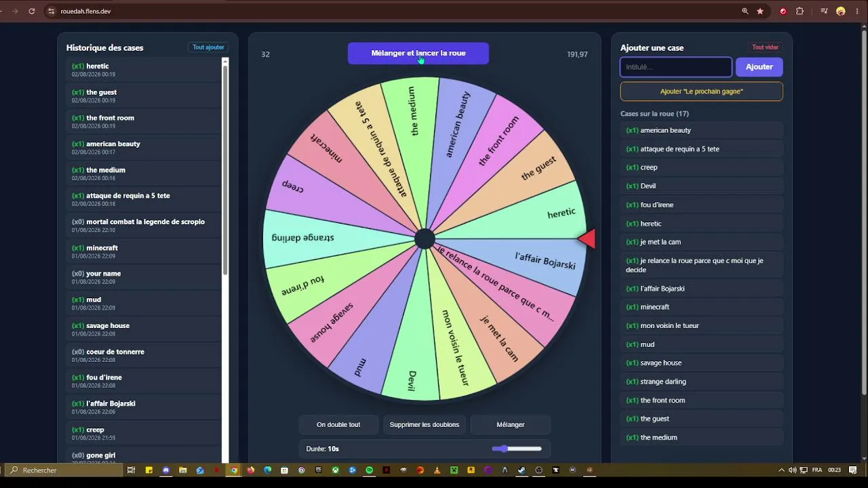This screenshot has height=488, width=868.
Task: Click the address bar URL rouedah.flens.dev
Action: tap(85, 12)
